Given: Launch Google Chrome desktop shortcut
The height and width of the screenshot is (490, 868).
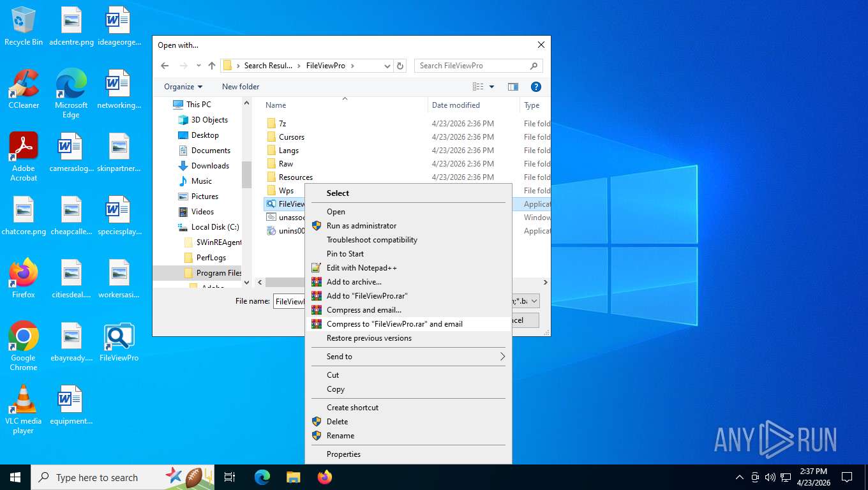Looking at the screenshot, I should 24,346.
